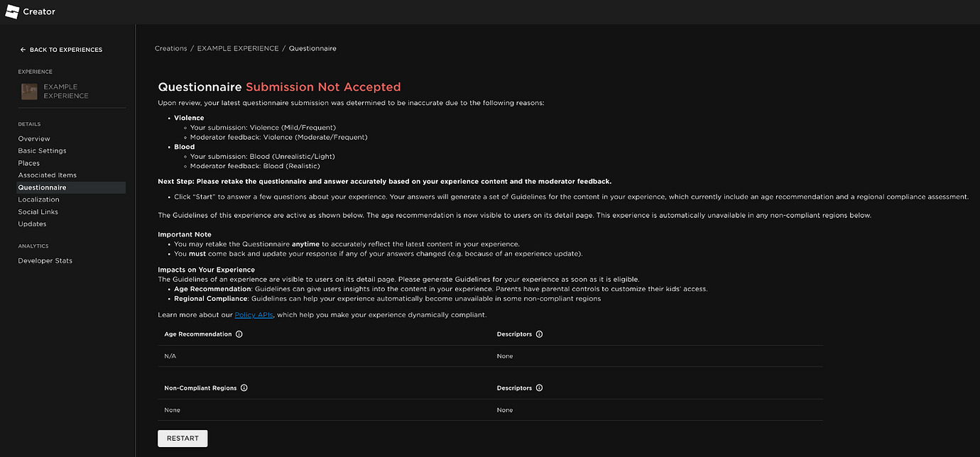Click the Creations breadcrumb link
980x457 pixels.
point(170,48)
